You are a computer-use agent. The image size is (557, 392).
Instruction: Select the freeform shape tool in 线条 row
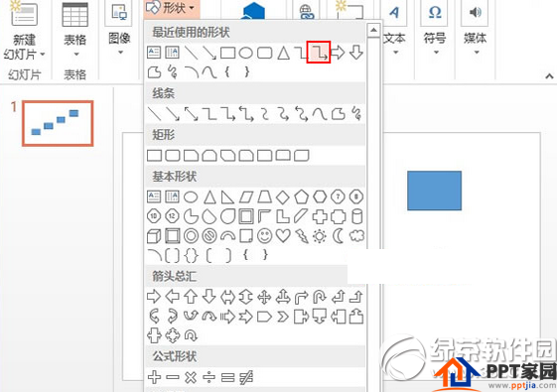(x=338, y=114)
